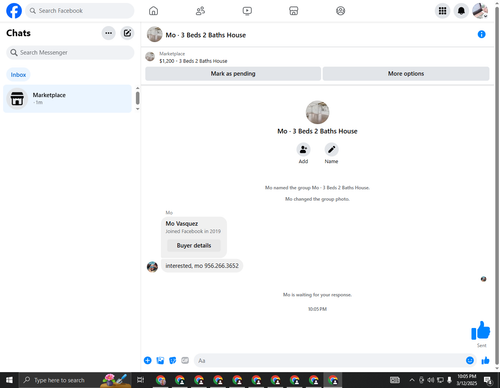Open more actions plus icon
The height and width of the screenshot is (388, 500).
[x=148, y=360]
